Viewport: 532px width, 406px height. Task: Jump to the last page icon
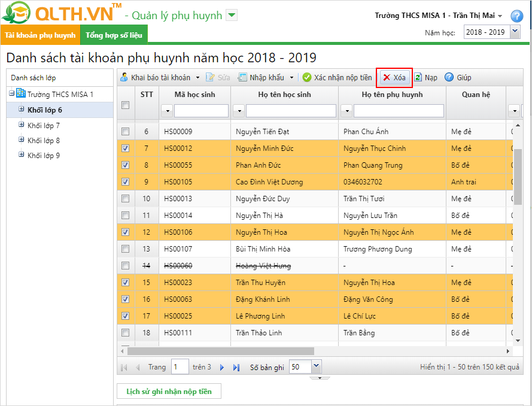236,367
